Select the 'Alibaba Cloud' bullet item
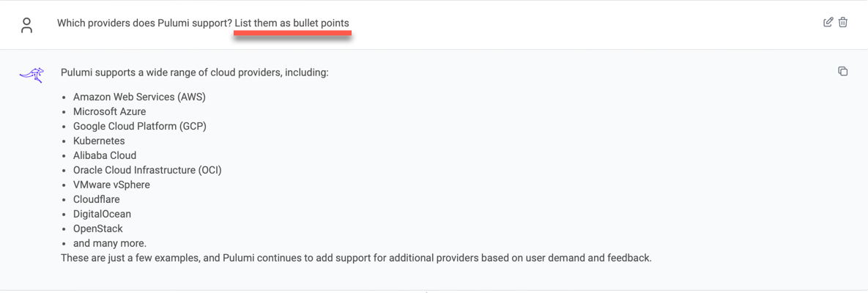 [105, 155]
